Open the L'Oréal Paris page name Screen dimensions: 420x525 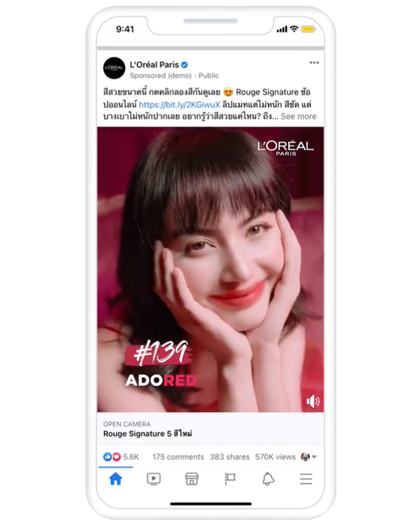tap(154, 65)
